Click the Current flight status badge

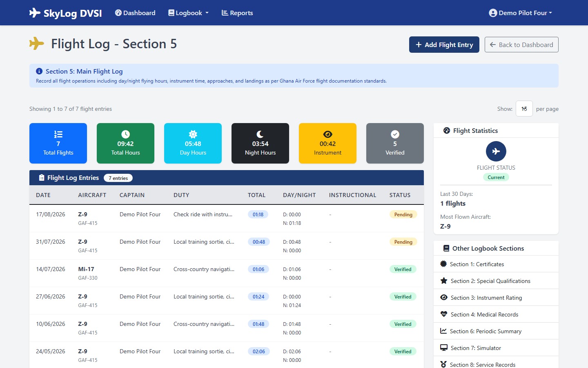496,177
